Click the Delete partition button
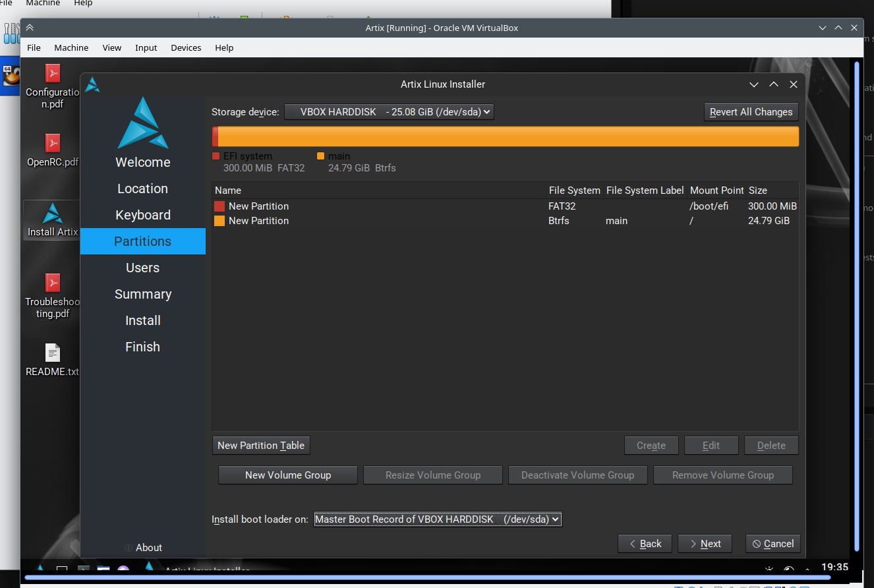 pyautogui.click(x=771, y=446)
